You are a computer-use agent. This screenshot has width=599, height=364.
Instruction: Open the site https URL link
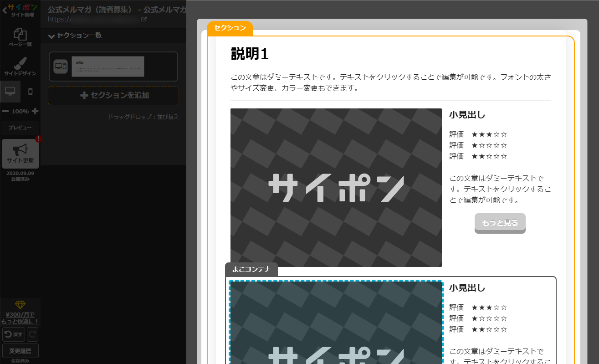click(x=93, y=19)
